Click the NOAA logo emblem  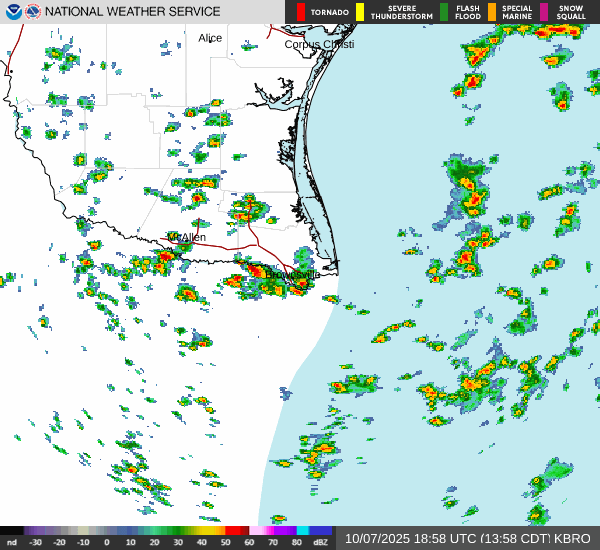click(12, 12)
